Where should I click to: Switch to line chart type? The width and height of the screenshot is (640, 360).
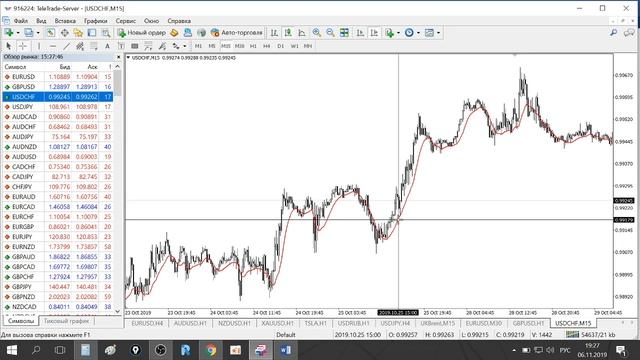tap(302, 33)
